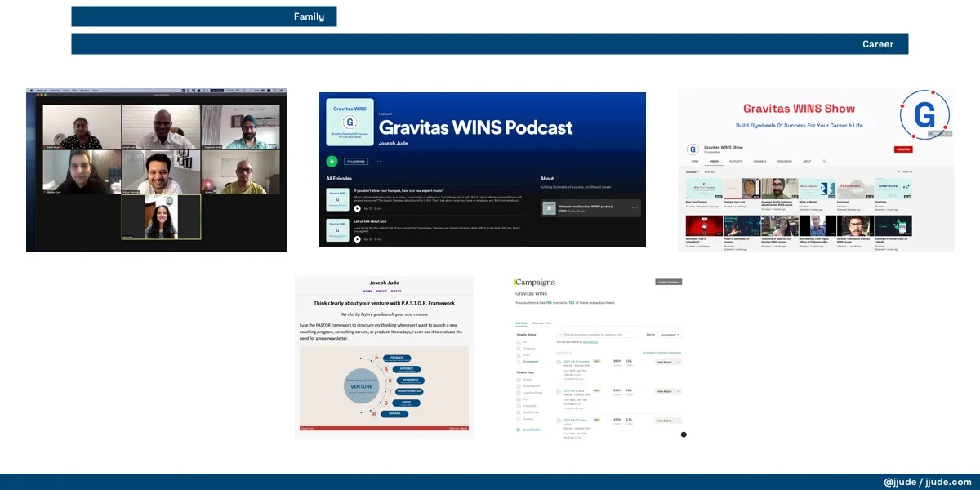Open the 'Blow Your Trumpet' video thumbnail
This screenshot has height=490, width=980.
click(x=703, y=189)
